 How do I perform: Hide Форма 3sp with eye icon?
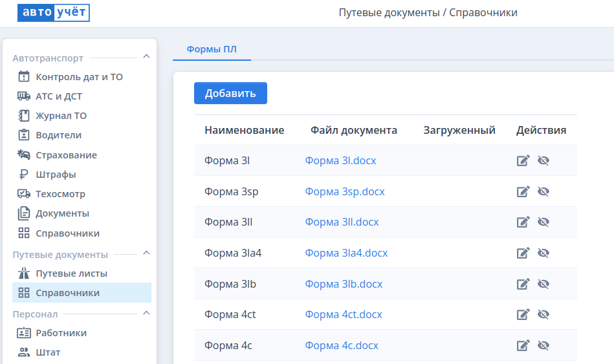(543, 191)
